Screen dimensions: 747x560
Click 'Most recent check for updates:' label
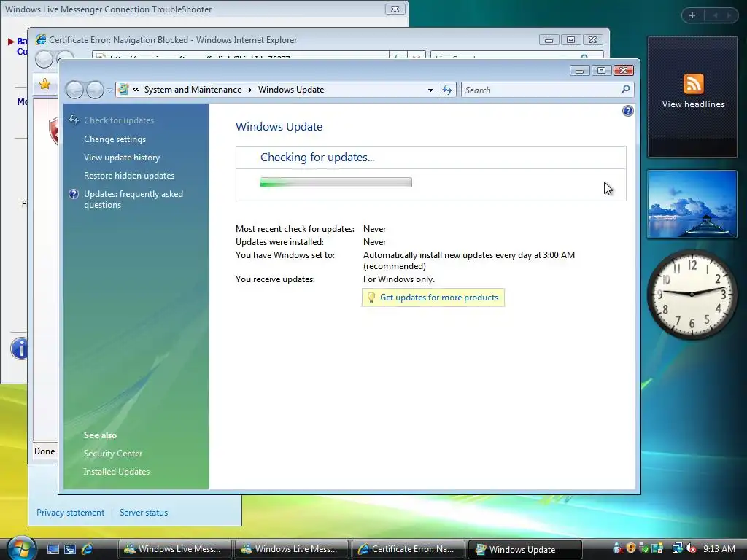point(295,229)
